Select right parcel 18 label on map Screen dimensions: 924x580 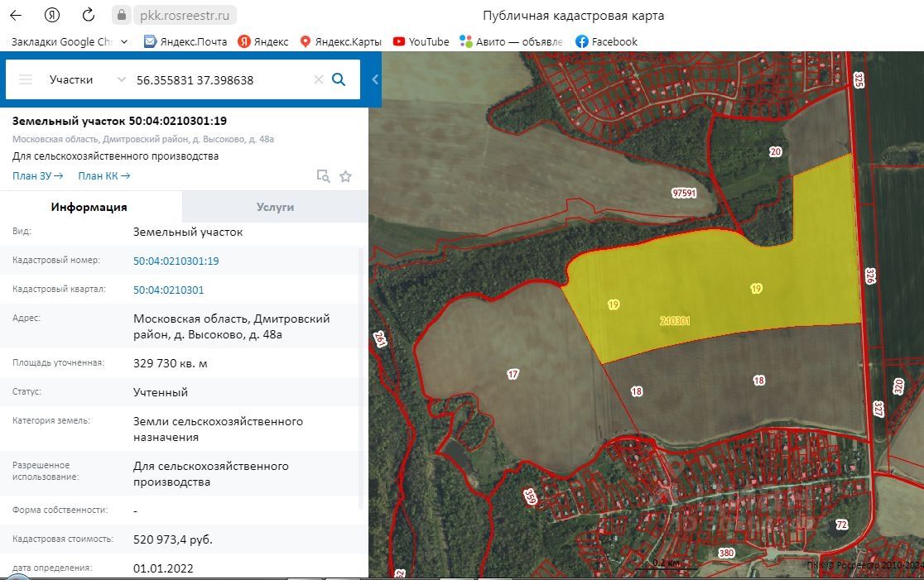pos(759,381)
